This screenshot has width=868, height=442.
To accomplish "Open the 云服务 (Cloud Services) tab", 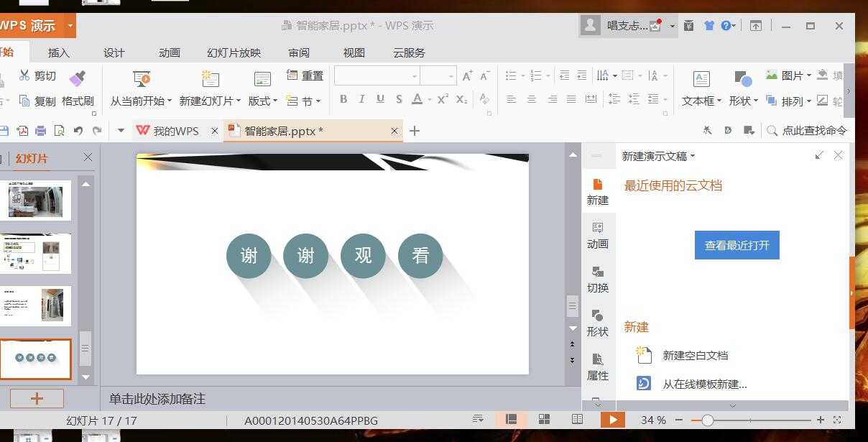I will (409, 52).
